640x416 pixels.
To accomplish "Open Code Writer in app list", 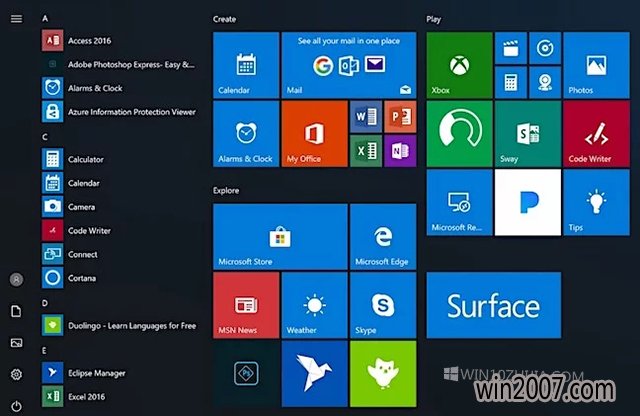I will coord(121,230).
